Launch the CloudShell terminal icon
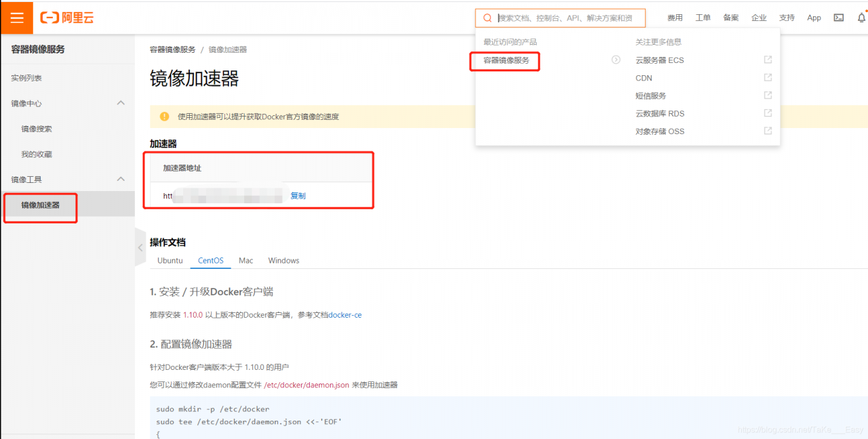 (839, 18)
